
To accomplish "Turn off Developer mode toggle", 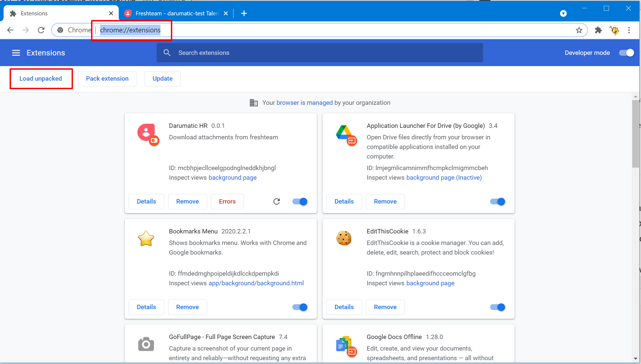I will [x=626, y=53].
